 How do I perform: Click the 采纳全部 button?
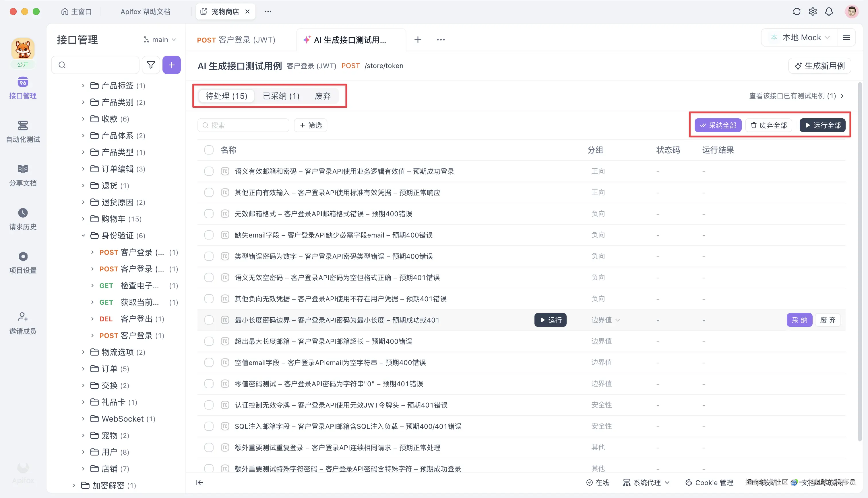tap(718, 125)
